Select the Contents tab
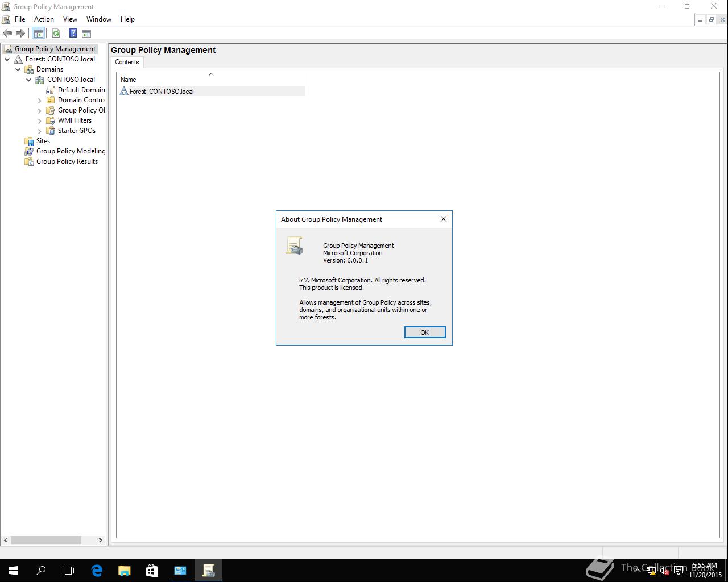Screen dimensions: 728x582 pos(127,62)
